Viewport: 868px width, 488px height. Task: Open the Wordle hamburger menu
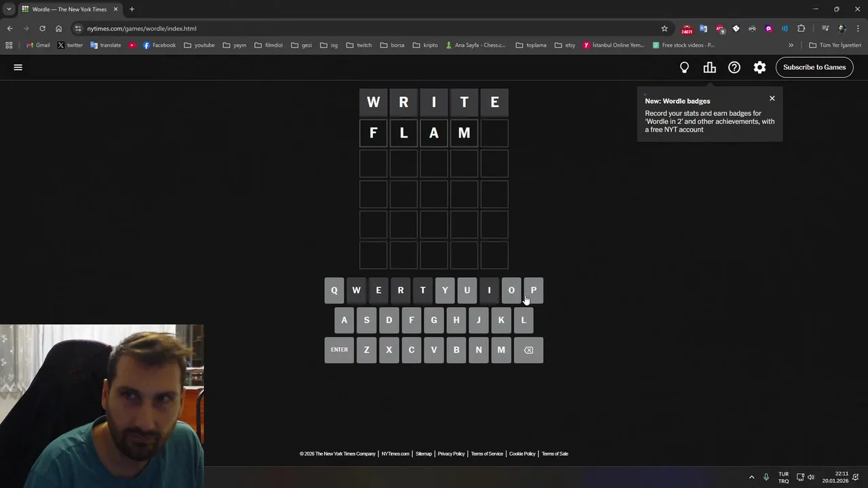tap(18, 67)
